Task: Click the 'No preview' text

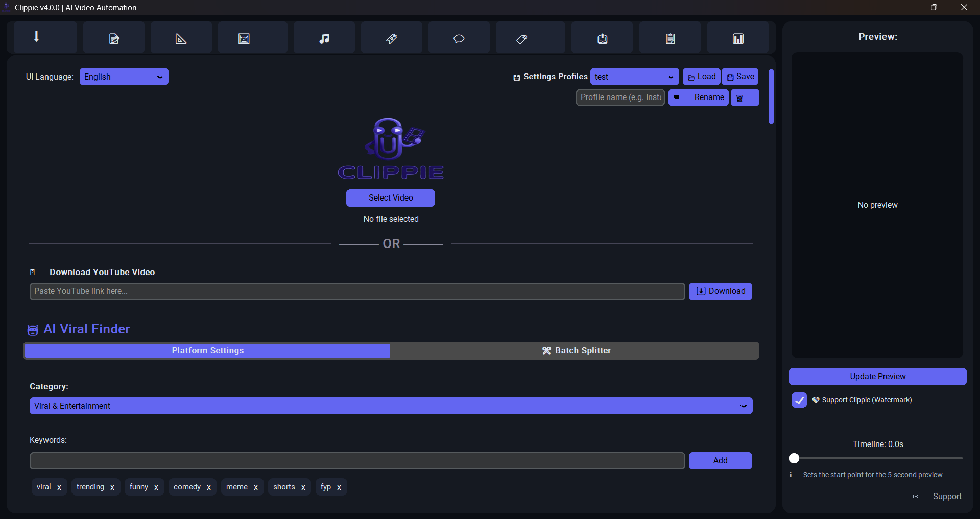Action: (x=877, y=205)
